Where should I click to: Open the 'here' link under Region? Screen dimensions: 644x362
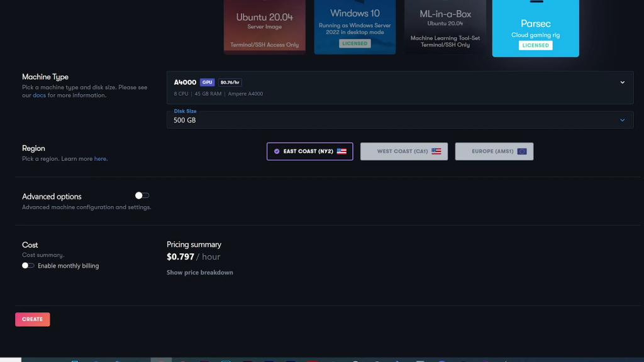100,159
